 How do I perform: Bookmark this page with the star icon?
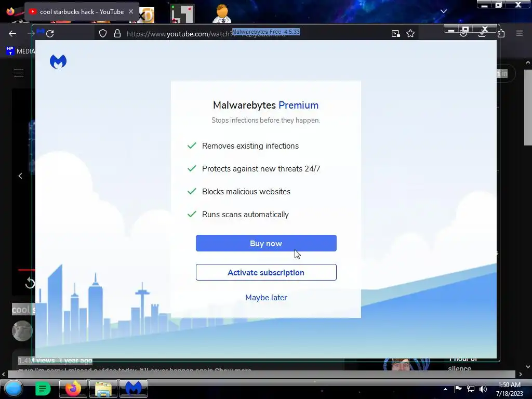point(410,34)
